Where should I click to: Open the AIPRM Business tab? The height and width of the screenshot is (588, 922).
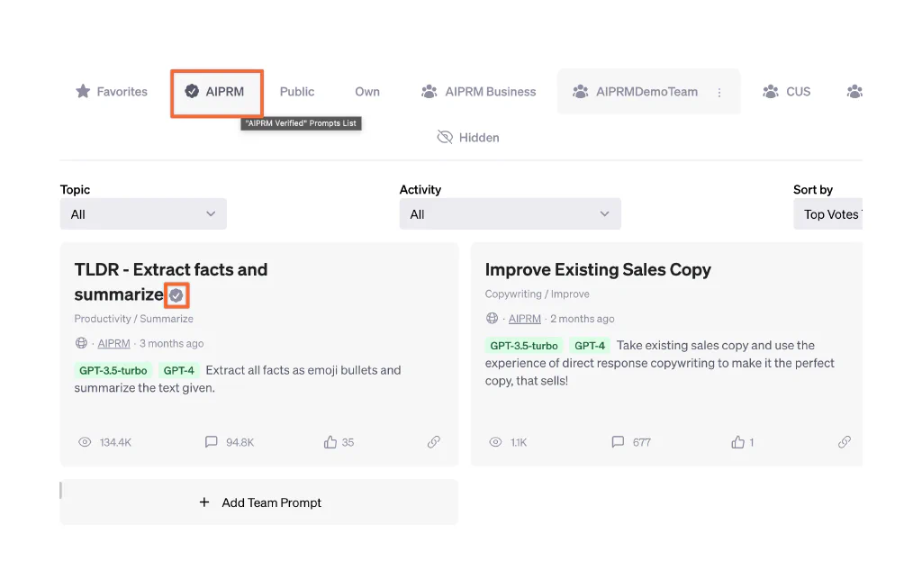pyautogui.click(x=478, y=92)
